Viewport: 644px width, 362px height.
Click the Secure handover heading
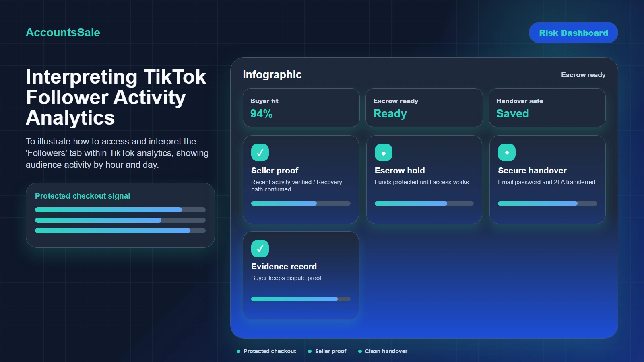pyautogui.click(x=532, y=171)
